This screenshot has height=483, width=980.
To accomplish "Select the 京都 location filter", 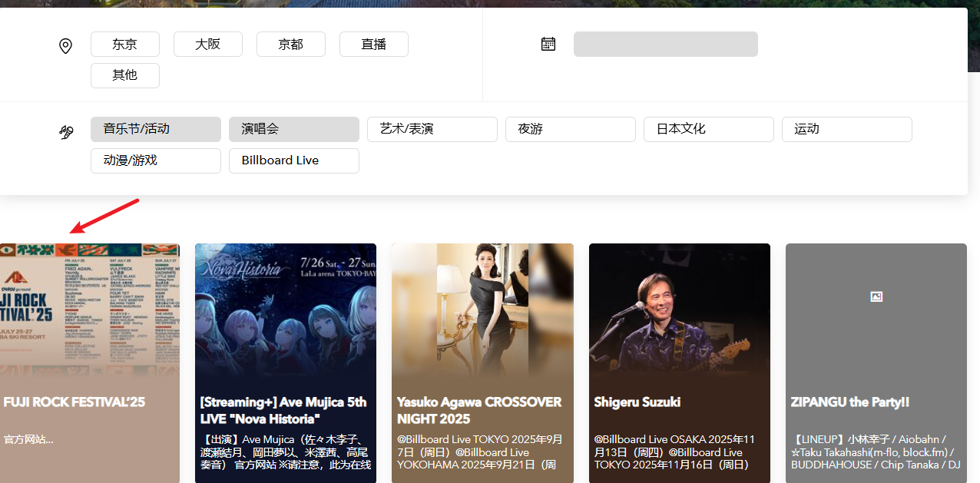I will coord(291,45).
